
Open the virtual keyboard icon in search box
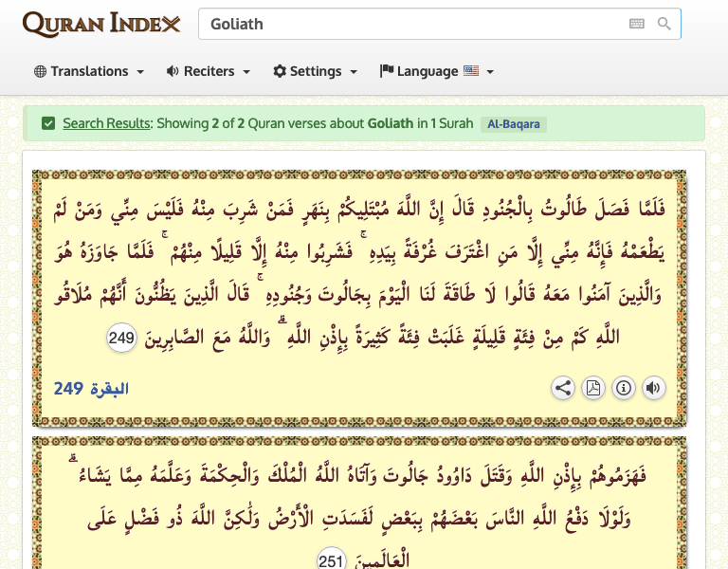(x=636, y=24)
